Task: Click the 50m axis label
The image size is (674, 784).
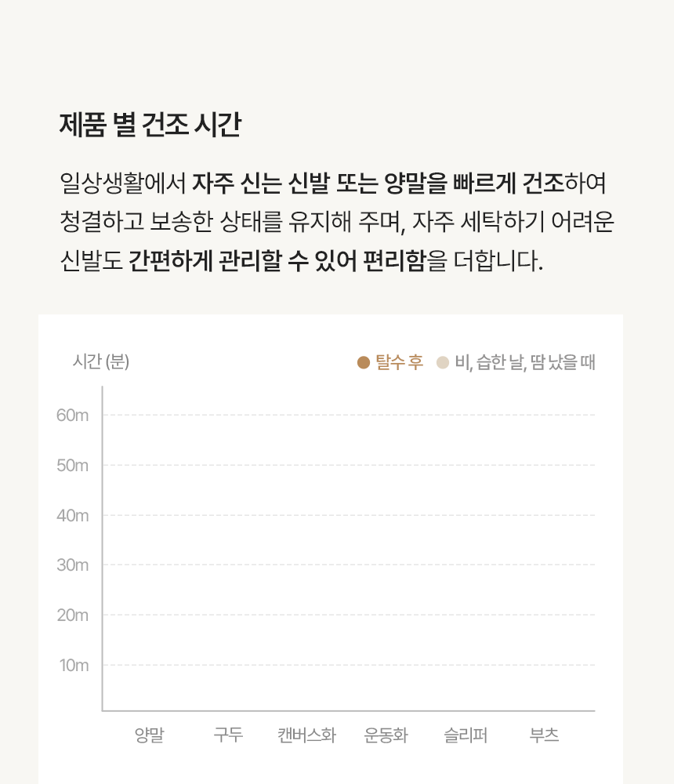Action: pos(73,466)
